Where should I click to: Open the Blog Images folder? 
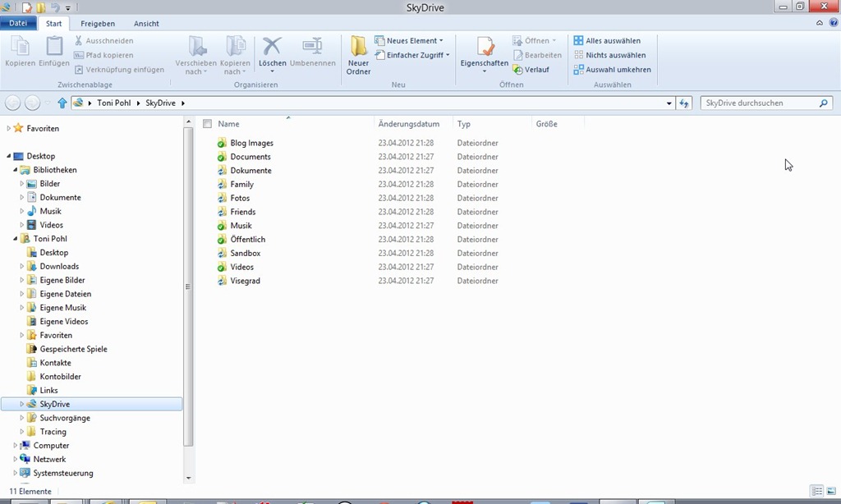point(251,143)
